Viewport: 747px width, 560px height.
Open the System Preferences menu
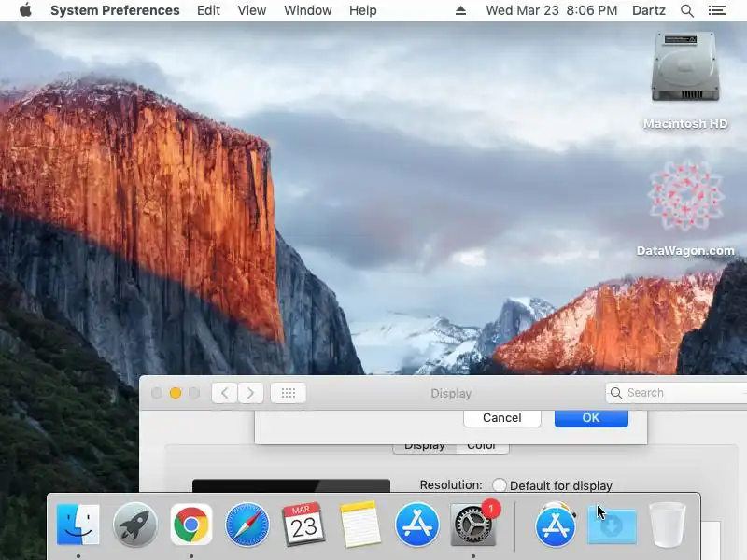(x=115, y=10)
